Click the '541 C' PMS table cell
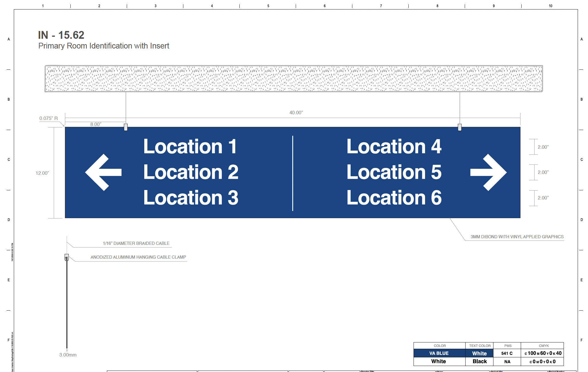The width and height of the screenshot is (588, 372). coord(507,353)
